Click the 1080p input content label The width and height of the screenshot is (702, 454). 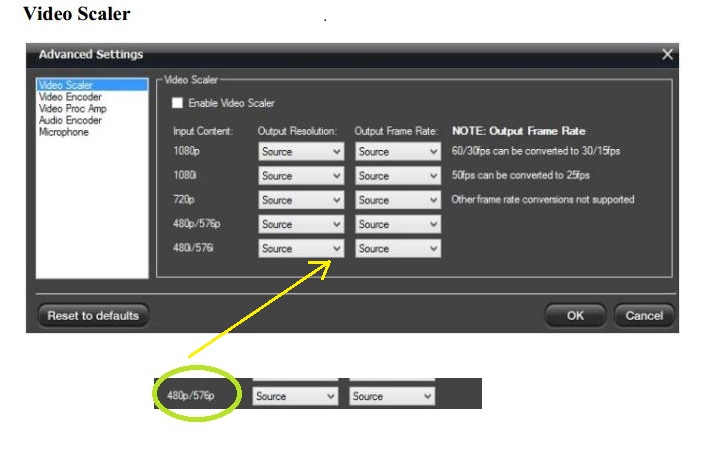(x=186, y=151)
